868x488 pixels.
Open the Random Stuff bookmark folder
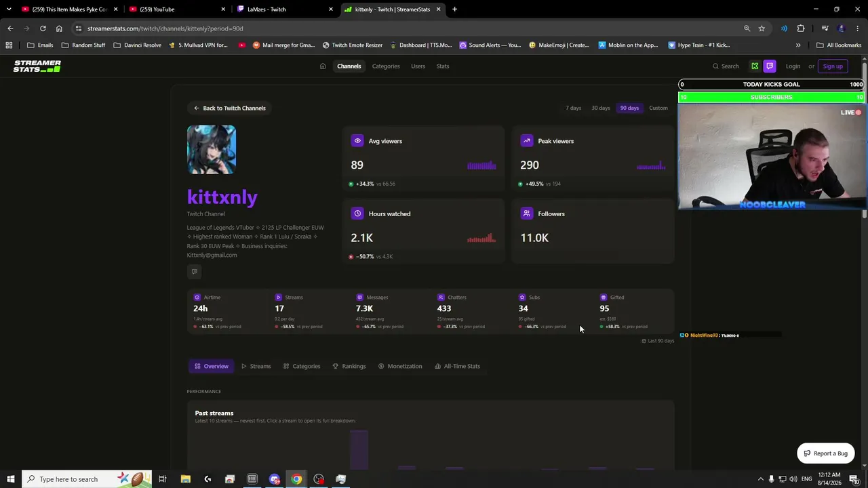83,45
